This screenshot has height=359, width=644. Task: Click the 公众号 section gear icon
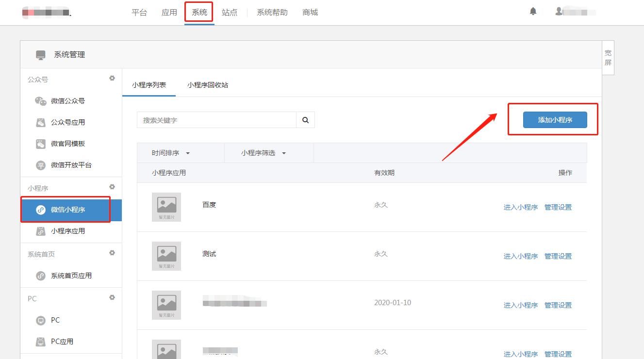pos(112,78)
